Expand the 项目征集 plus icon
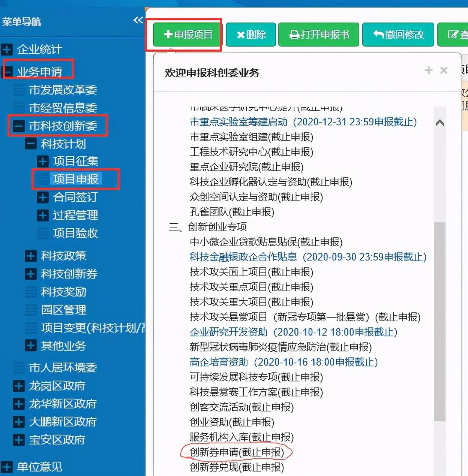The width and height of the screenshot is (468, 476). coord(43,161)
